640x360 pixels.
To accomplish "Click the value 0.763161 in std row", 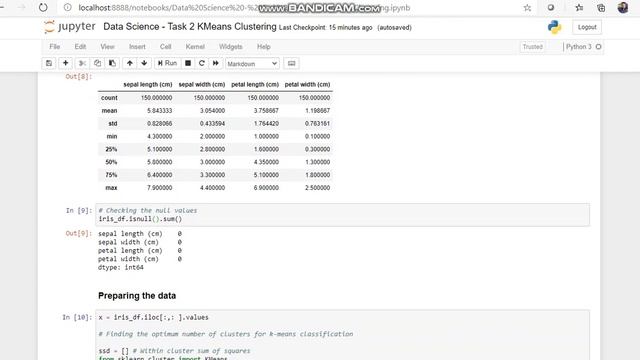I will click(x=317, y=123).
